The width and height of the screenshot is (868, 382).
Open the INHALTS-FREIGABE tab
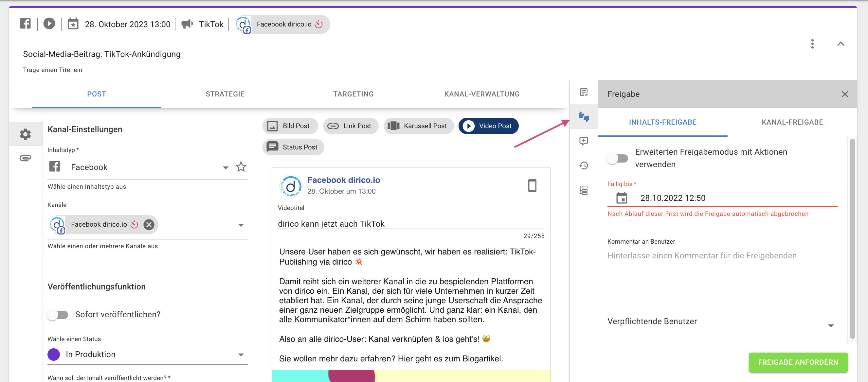tap(662, 122)
